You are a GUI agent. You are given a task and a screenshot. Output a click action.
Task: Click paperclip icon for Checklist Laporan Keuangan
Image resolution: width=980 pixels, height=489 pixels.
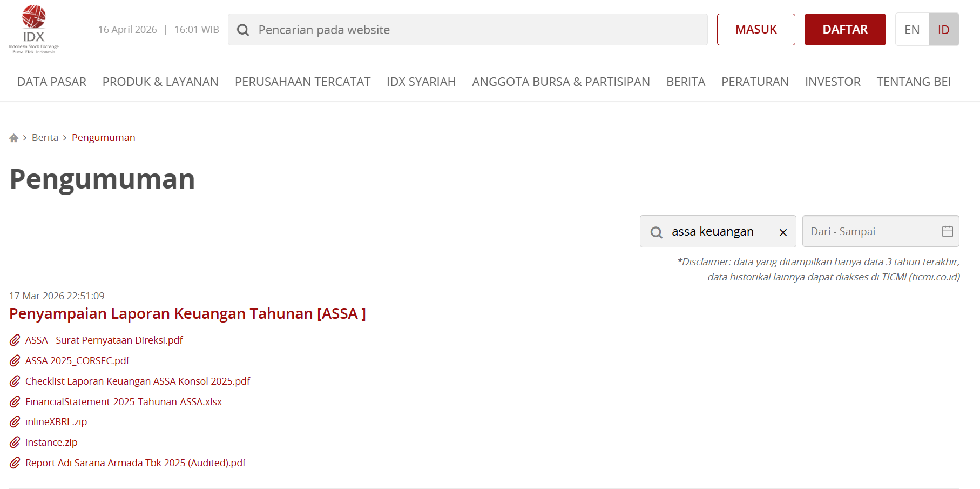15,381
